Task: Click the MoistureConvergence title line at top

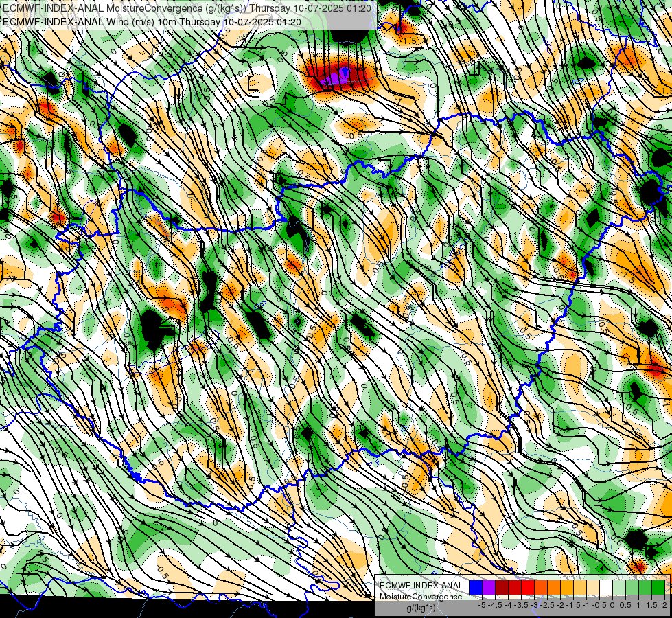Action: click(x=187, y=8)
